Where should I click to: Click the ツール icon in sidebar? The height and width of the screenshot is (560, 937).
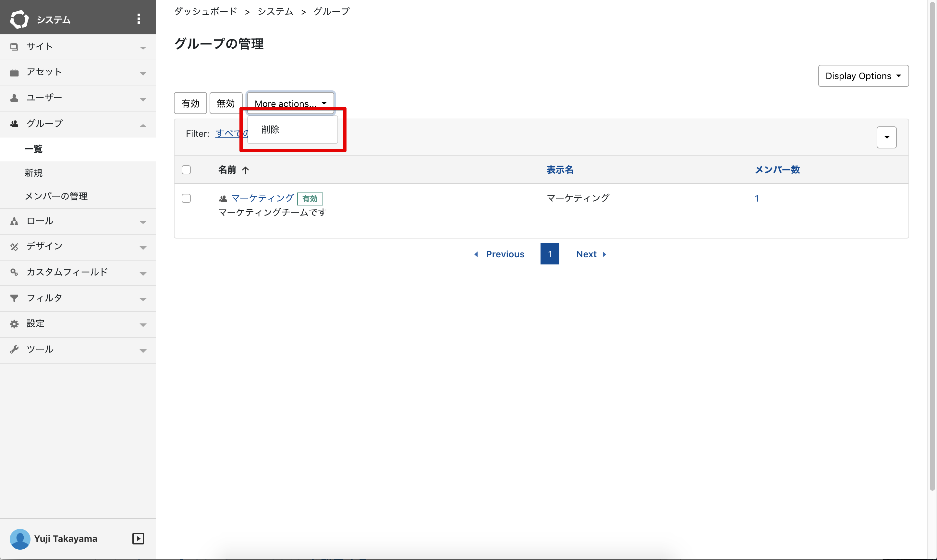(14, 348)
